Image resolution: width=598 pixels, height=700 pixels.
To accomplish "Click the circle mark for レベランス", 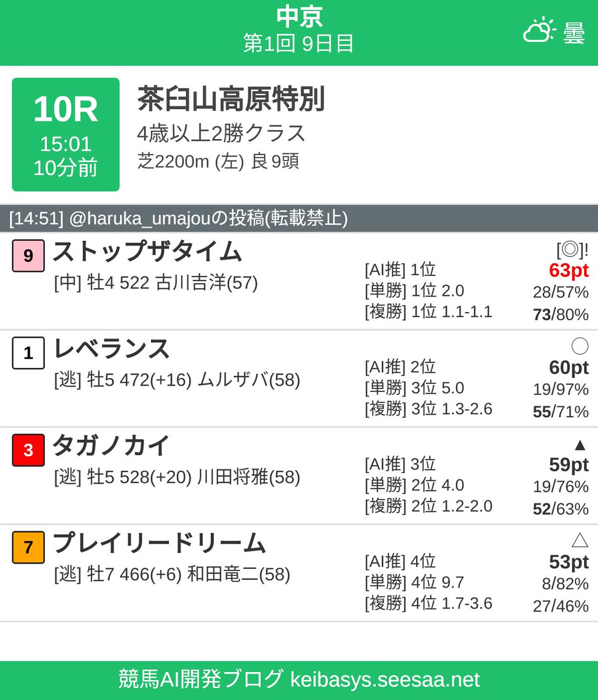I will 579,346.
